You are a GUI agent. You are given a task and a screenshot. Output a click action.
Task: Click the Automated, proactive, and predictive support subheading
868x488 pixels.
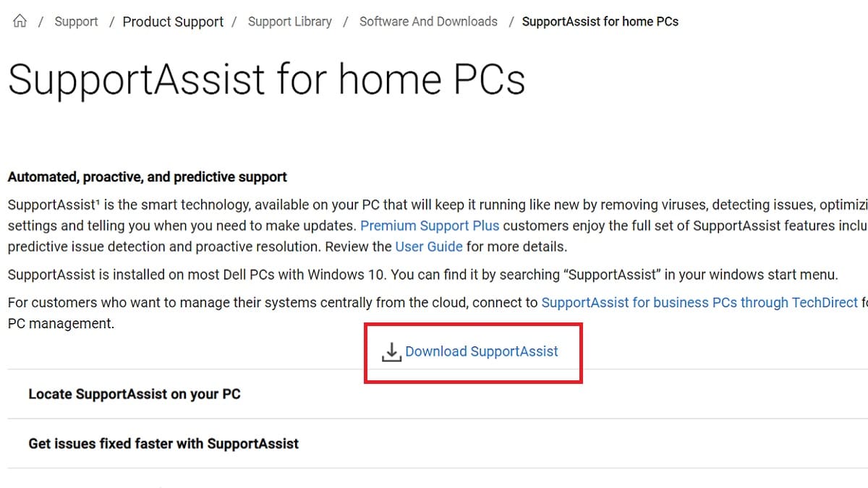[147, 177]
